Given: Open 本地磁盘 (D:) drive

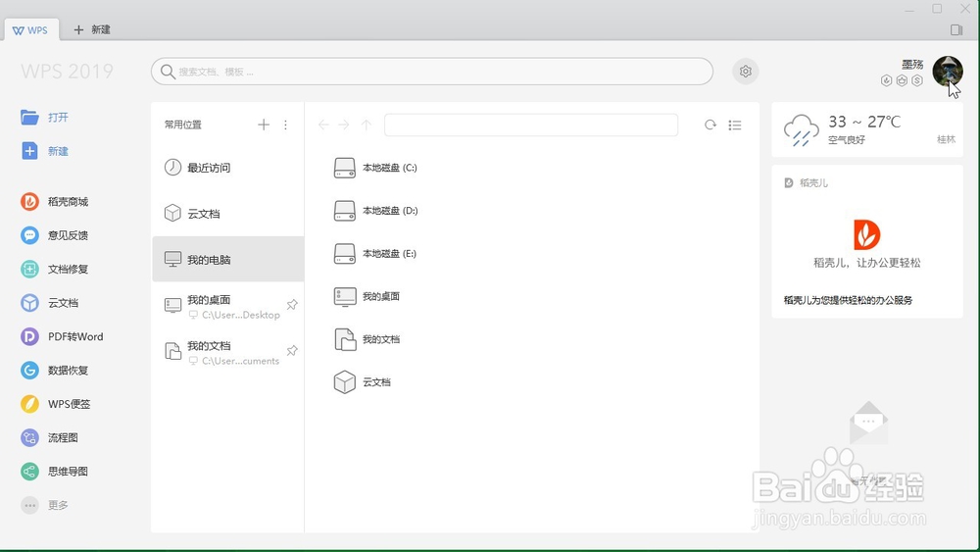Looking at the screenshot, I should (375, 211).
